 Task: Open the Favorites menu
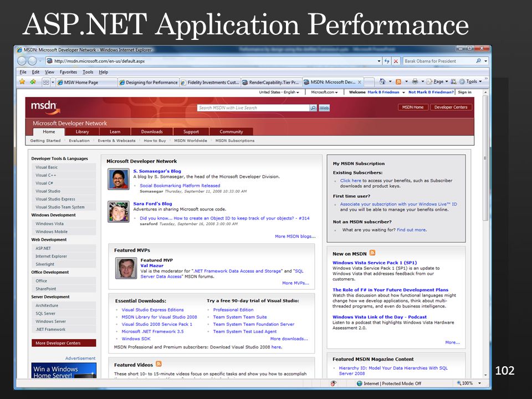[68, 72]
